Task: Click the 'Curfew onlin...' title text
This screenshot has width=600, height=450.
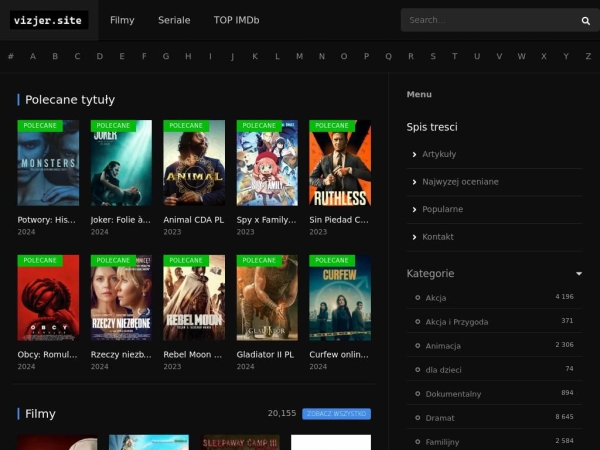Action: pyautogui.click(x=339, y=355)
